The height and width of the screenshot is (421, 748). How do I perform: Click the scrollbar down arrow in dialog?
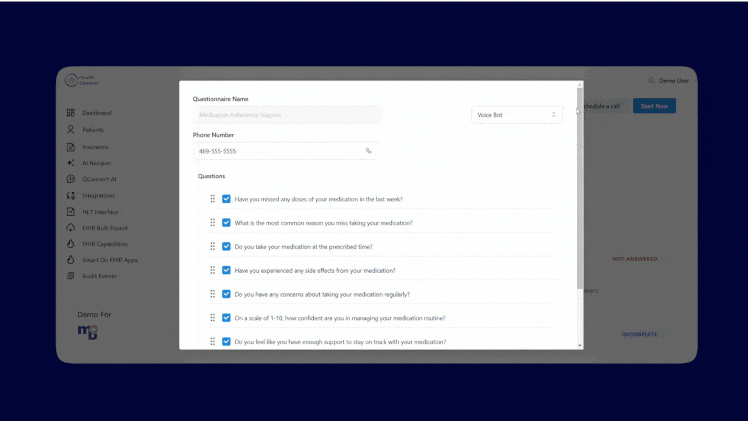(580, 345)
